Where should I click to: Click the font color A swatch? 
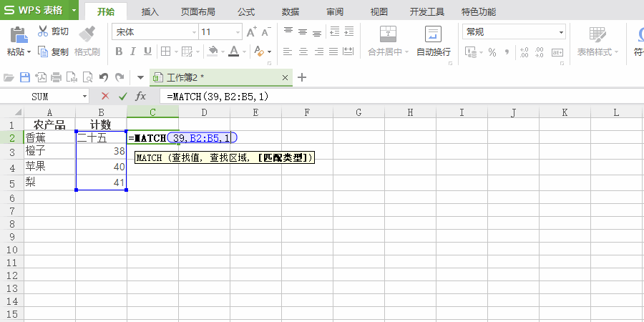click(233, 52)
